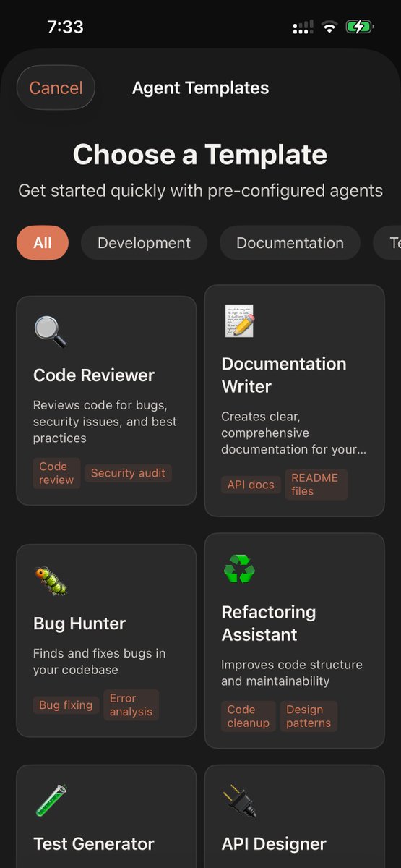Tap the README files tag

[316, 485]
